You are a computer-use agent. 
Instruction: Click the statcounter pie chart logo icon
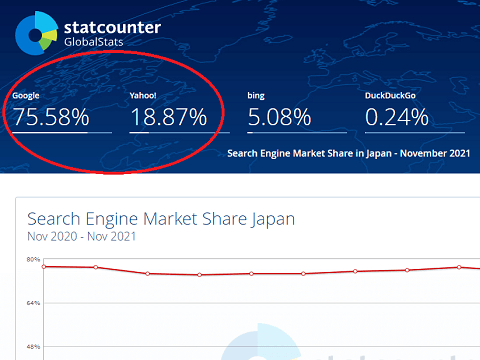(x=36, y=33)
